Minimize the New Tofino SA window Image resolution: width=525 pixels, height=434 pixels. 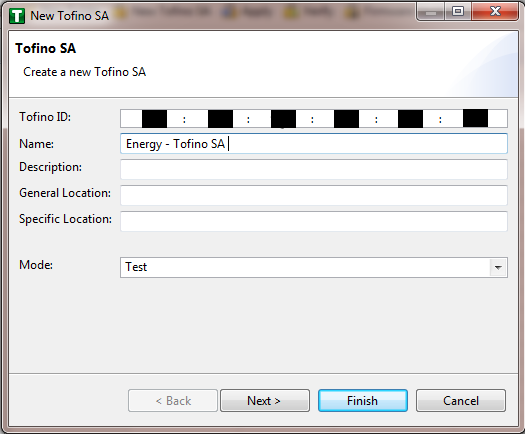[431, 11]
